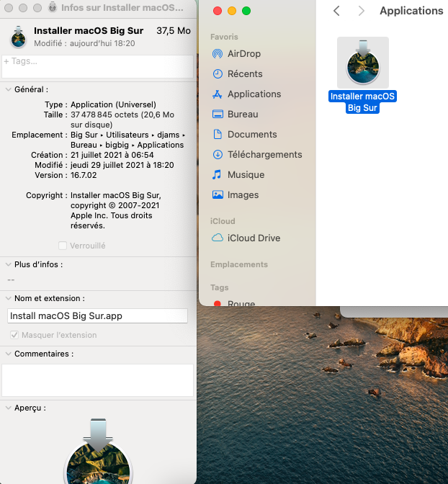The height and width of the screenshot is (484, 448).
Task: Click the small installer icon in Info header
Action: (18, 37)
